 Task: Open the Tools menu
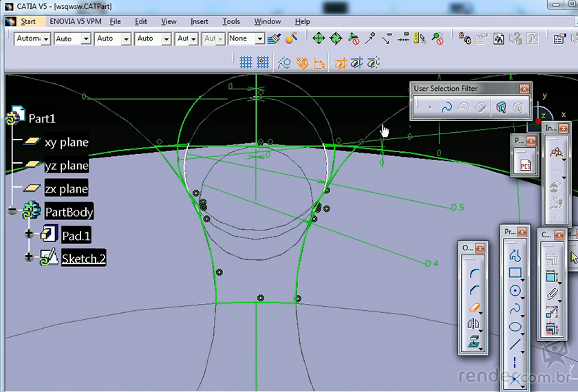[231, 21]
